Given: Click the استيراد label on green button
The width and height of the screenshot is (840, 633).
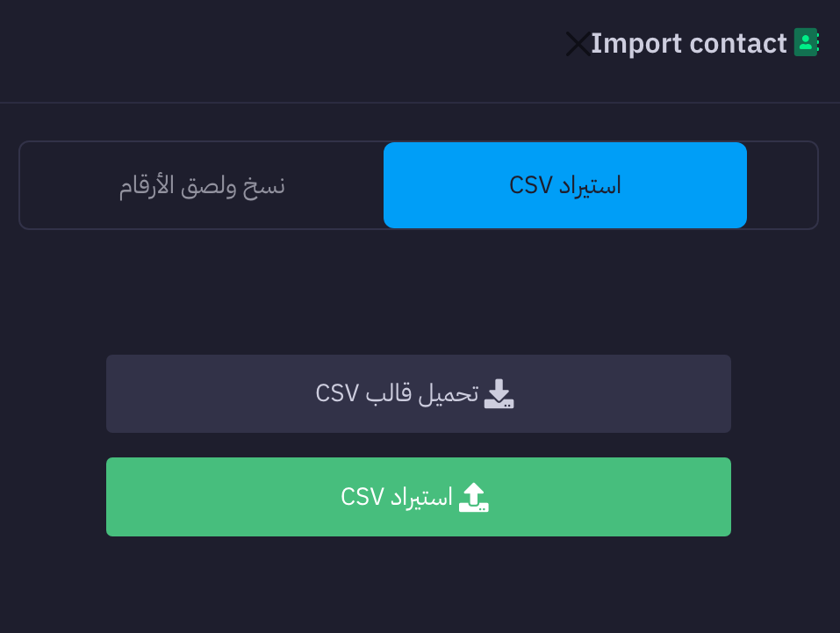Looking at the screenshot, I should pos(421,497).
